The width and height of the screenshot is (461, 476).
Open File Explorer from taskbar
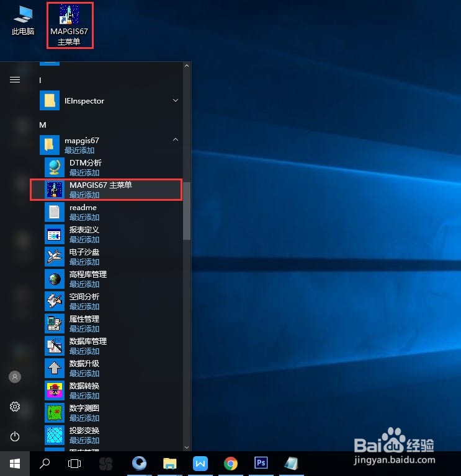(x=169, y=464)
